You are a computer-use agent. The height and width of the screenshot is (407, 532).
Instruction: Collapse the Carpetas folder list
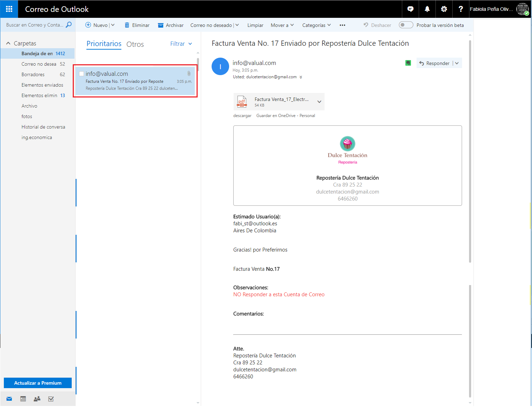pyautogui.click(x=8, y=43)
